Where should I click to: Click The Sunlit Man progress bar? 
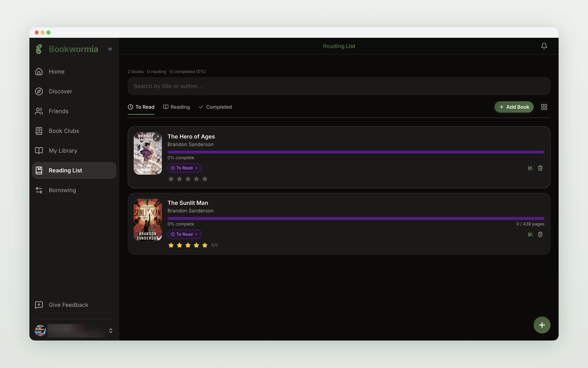pyautogui.click(x=356, y=218)
